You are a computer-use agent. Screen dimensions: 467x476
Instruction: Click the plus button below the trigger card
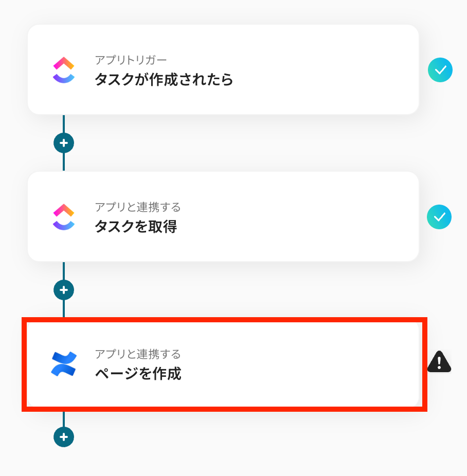pyautogui.click(x=64, y=143)
